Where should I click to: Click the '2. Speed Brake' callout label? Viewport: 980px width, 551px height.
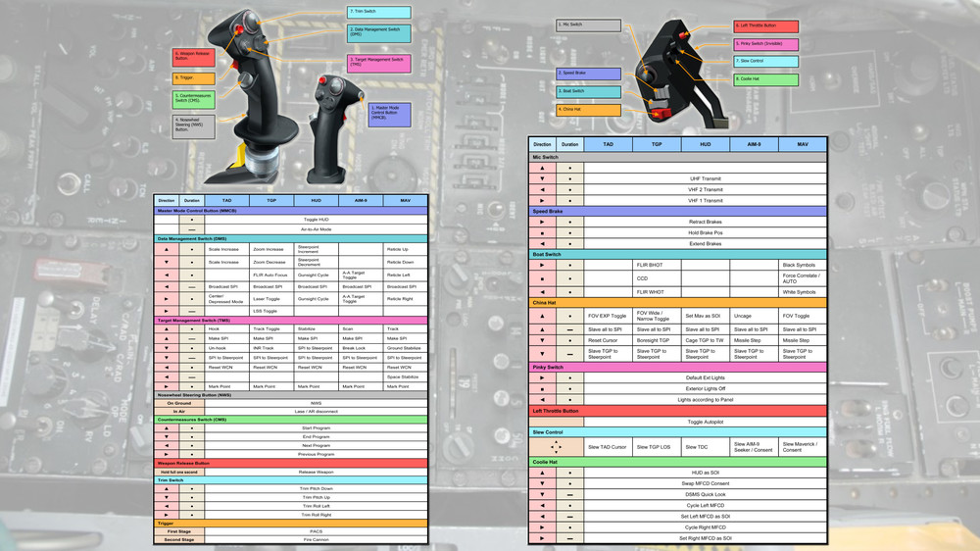[588, 74]
